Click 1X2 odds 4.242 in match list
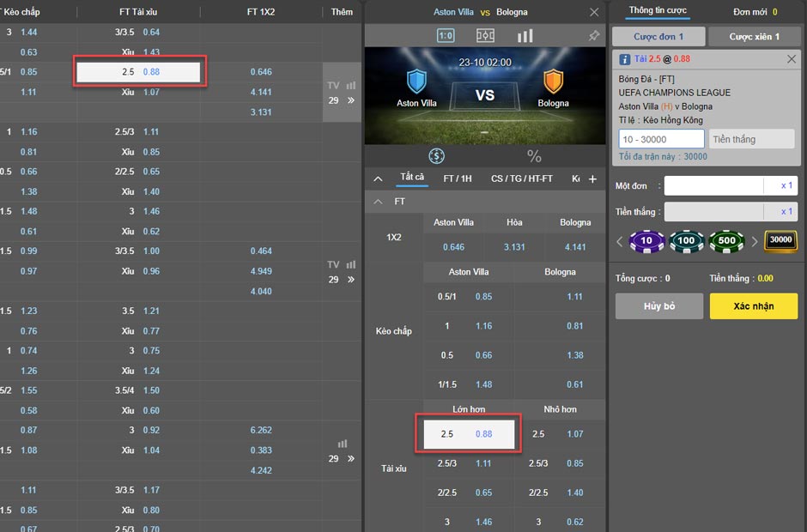Screen dimensions: 807x532 (261, 470)
